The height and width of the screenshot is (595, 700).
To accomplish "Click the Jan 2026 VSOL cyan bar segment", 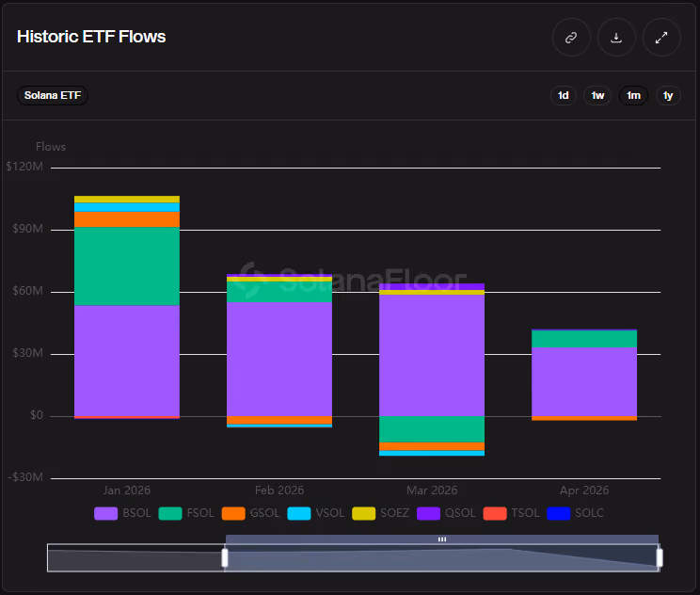I will 127,207.
